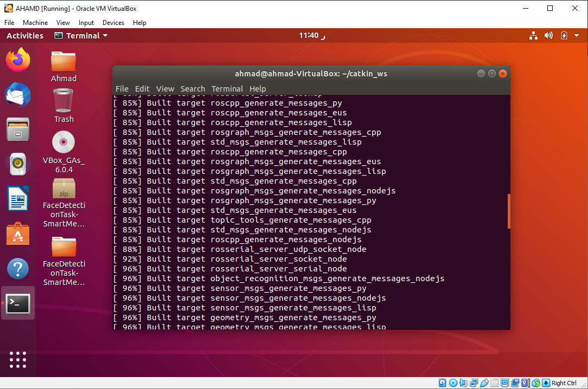Click the USB devices icon in VirtualBox status bar
The height and width of the screenshot is (389, 588).
pos(484,382)
